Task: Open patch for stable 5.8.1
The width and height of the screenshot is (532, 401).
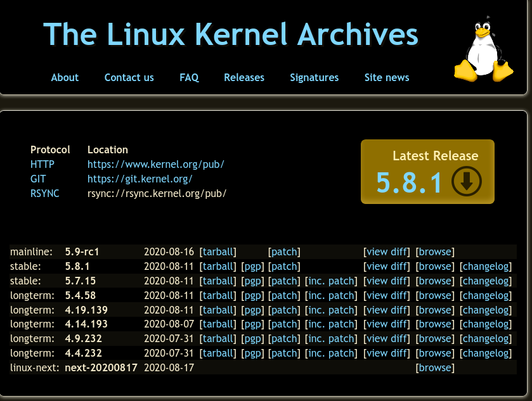Action: (x=284, y=267)
